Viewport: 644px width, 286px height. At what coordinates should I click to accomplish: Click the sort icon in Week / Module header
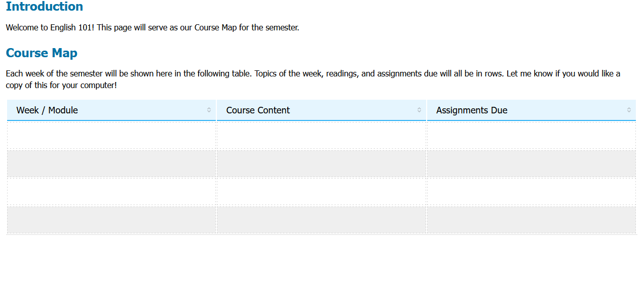tap(209, 110)
